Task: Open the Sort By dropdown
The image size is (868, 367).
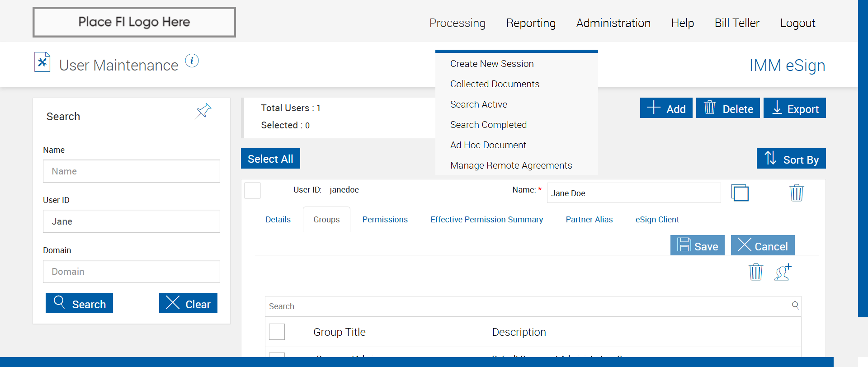Action: pyautogui.click(x=791, y=159)
